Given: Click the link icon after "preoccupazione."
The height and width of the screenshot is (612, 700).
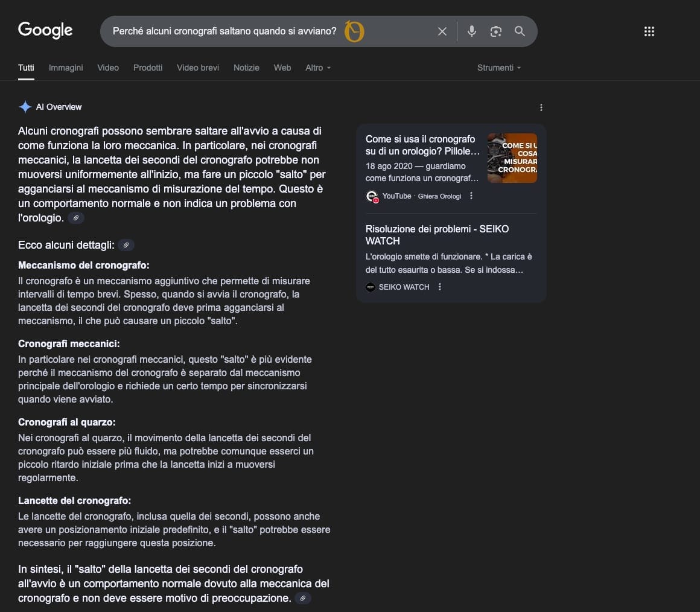Looking at the screenshot, I should click(x=303, y=598).
